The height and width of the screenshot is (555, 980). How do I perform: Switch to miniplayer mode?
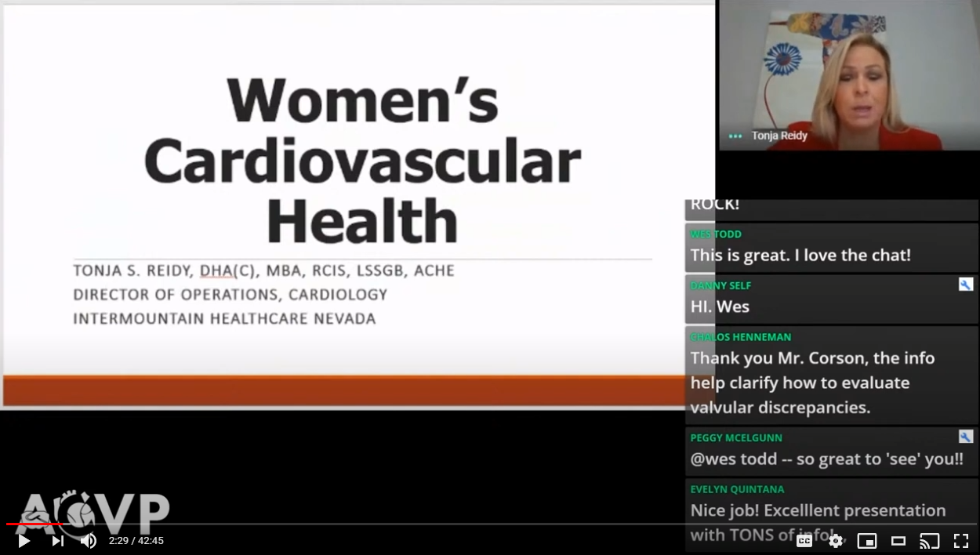tap(867, 540)
